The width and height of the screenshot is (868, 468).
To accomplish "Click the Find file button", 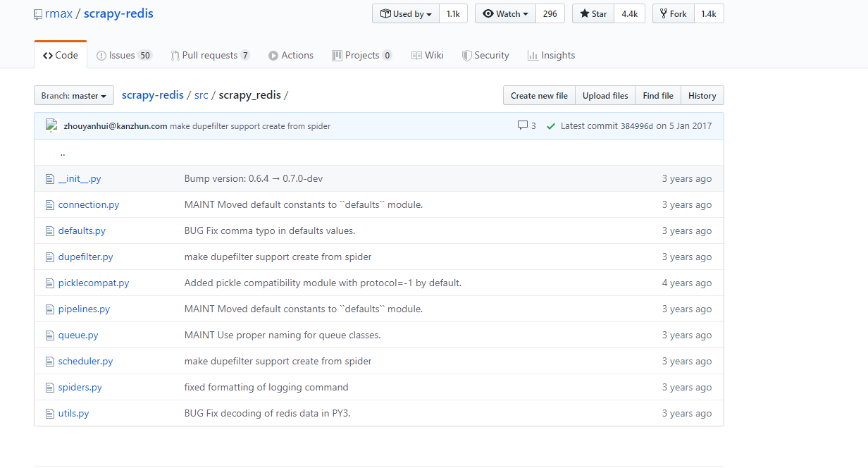I will pyautogui.click(x=658, y=95).
